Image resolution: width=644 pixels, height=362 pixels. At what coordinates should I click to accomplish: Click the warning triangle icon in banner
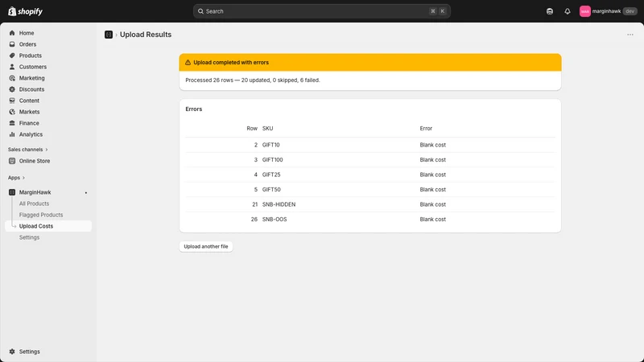188,63
